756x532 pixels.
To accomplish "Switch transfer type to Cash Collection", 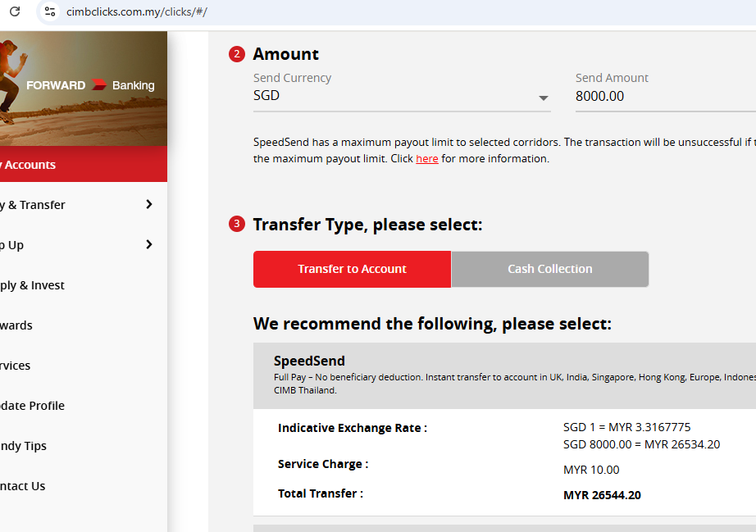I will pos(549,269).
